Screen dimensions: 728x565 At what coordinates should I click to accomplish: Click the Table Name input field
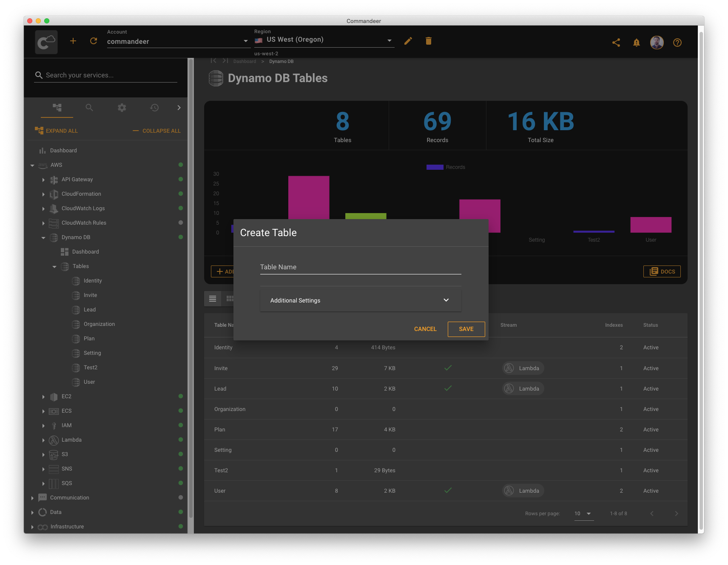(x=361, y=267)
